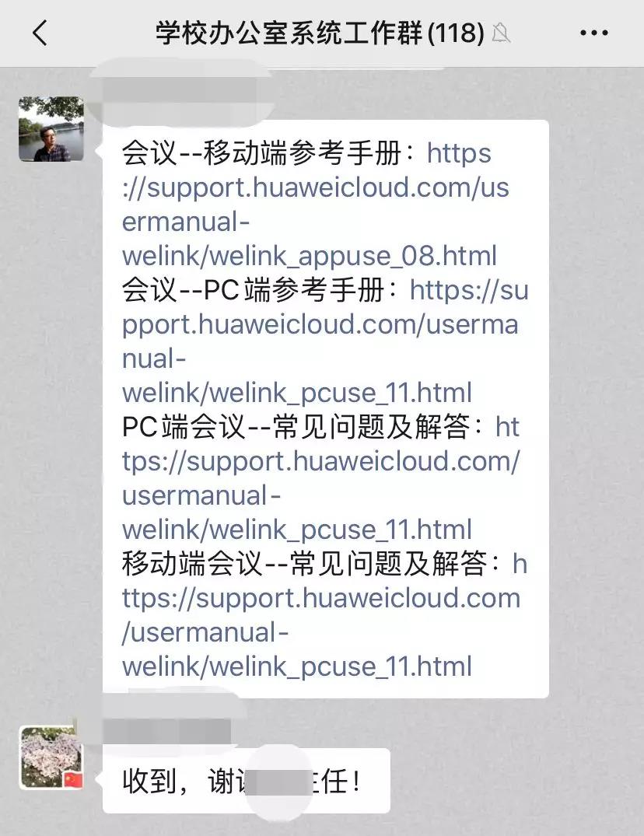644x836 pixels.
Task: Open the three-dot more options menu
Action: [x=594, y=33]
